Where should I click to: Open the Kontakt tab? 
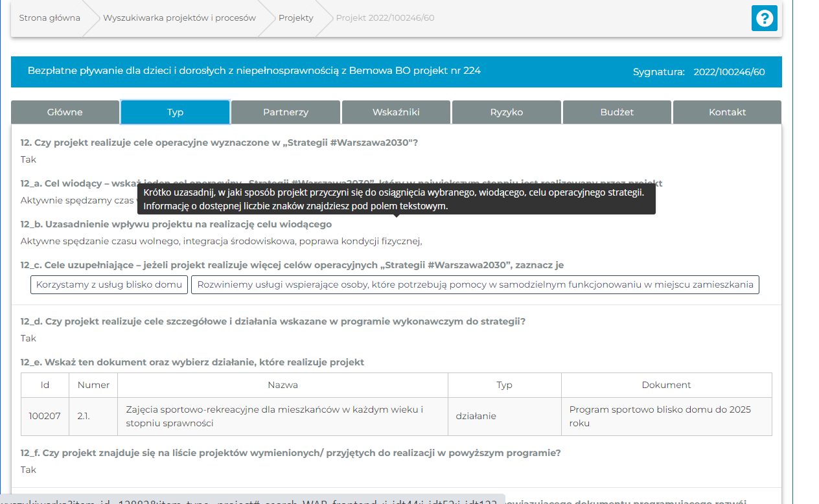727,112
